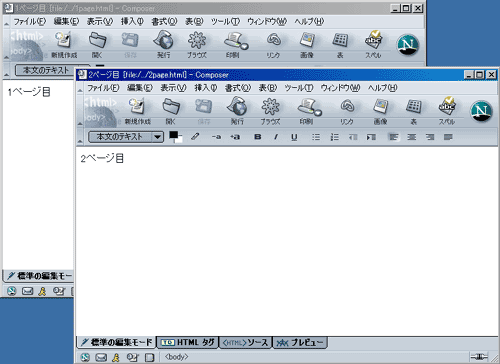Open ファイル(F) menu in 2ページ目 window
The image size is (500, 364).
pyautogui.click(x=103, y=88)
